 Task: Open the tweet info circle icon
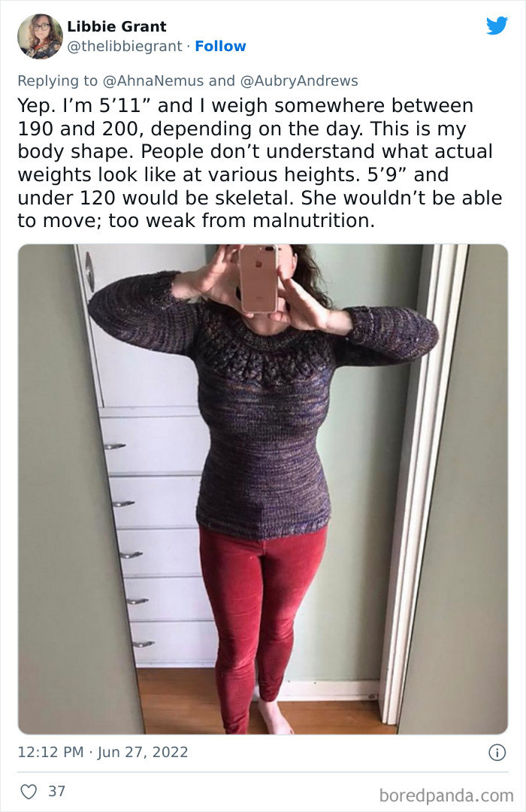point(497,752)
